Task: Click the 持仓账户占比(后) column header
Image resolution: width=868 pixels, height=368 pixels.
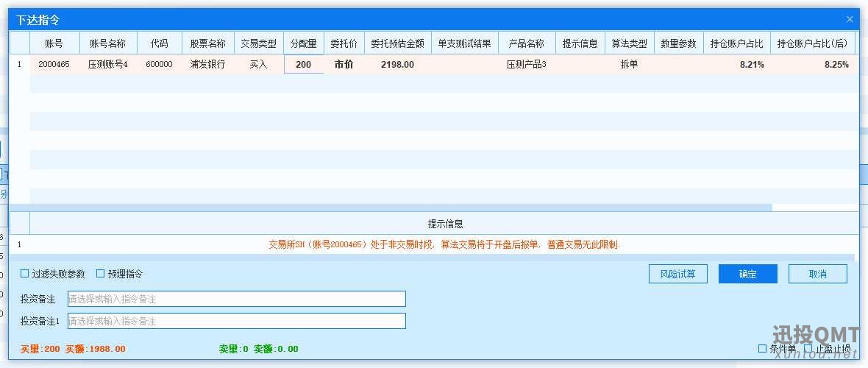Action: click(x=813, y=43)
